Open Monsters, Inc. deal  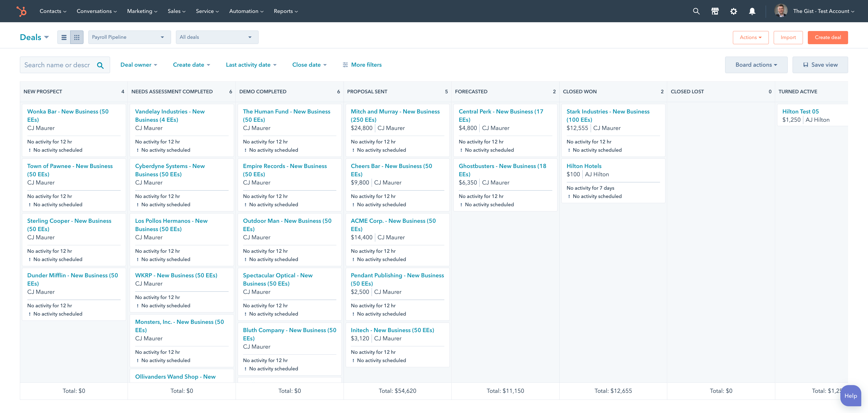click(179, 326)
